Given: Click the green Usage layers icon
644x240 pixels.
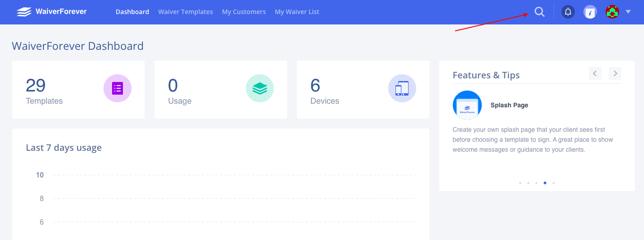Looking at the screenshot, I should pos(260,88).
